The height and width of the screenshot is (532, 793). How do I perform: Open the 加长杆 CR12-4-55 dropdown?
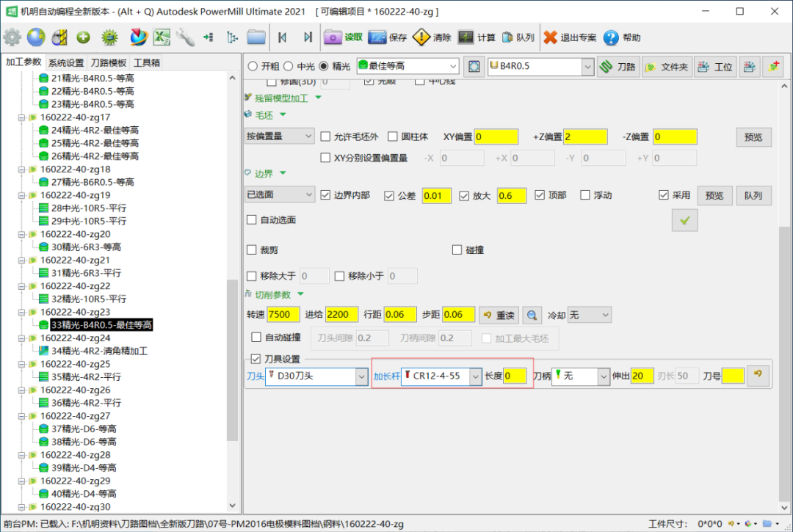pyautogui.click(x=474, y=376)
